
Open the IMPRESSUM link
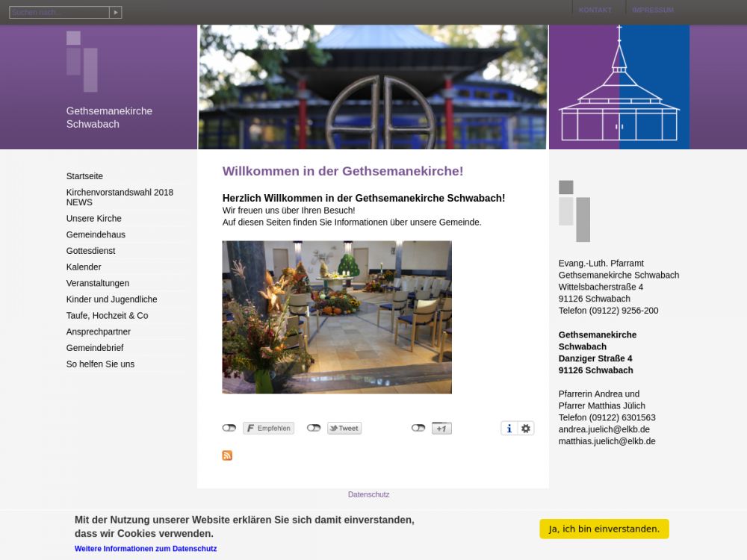[x=652, y=10]
